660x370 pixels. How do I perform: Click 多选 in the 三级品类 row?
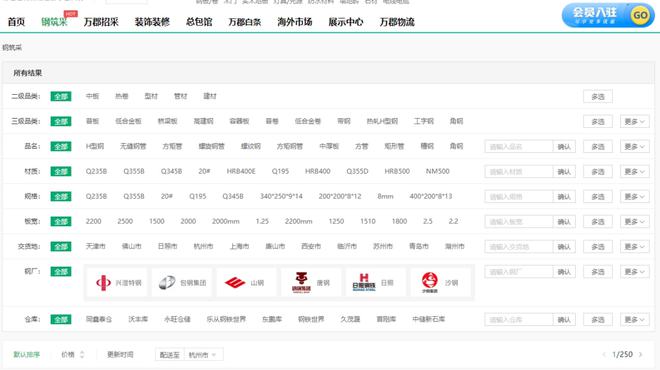[x=598, y=122]
